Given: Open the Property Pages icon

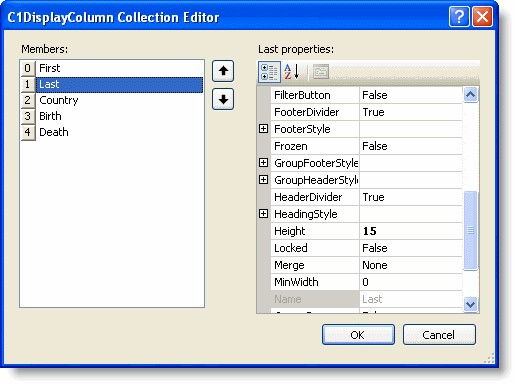Looking at the screenshot, I should pyautogui.click(x=321, y=72).
